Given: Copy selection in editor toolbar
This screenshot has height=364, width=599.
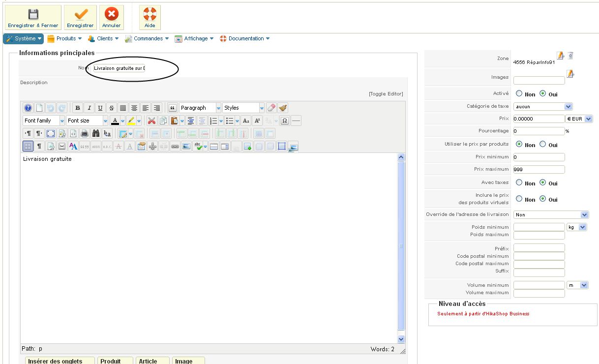Looking at the screenshot, I should 163,121.
